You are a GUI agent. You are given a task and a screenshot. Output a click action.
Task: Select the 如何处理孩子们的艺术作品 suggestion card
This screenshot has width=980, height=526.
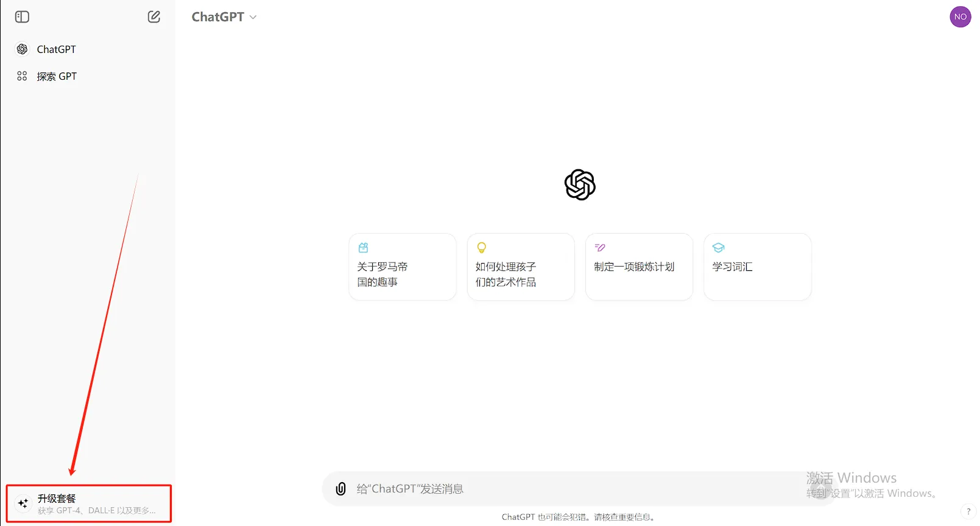pyautogui.click(x=521, y=267)
